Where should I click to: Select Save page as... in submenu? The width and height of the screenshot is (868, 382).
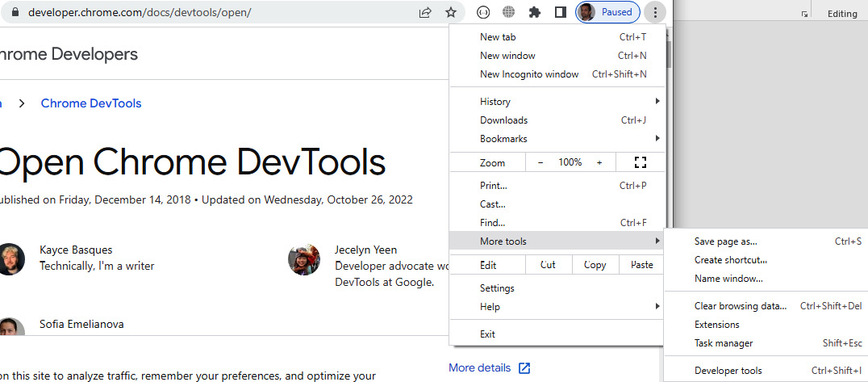(x=766, y=241)
